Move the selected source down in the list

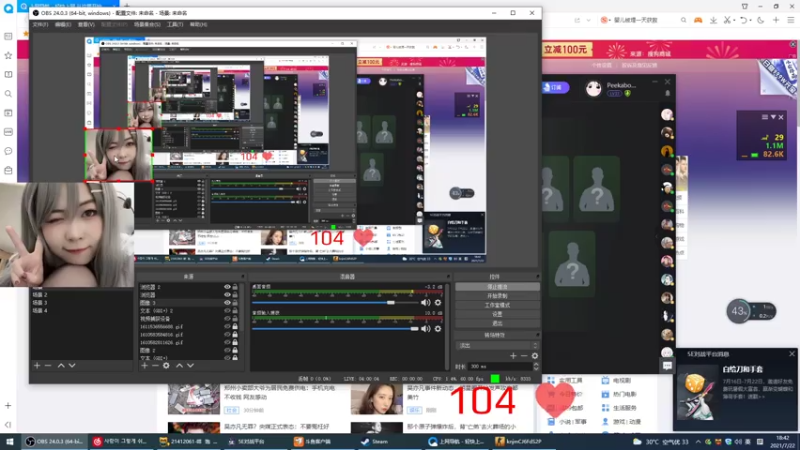[x=190, y=365]
